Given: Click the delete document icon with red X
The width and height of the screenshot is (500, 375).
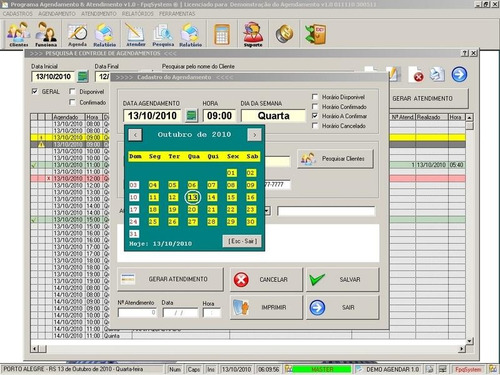Looking at the screenshot, I should point(415,74).
